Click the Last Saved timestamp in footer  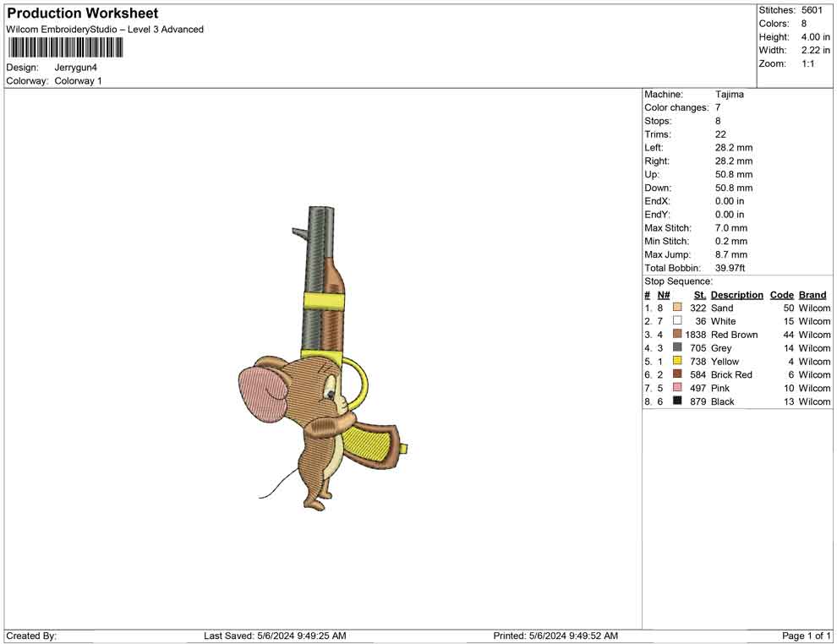click(275, 636)
